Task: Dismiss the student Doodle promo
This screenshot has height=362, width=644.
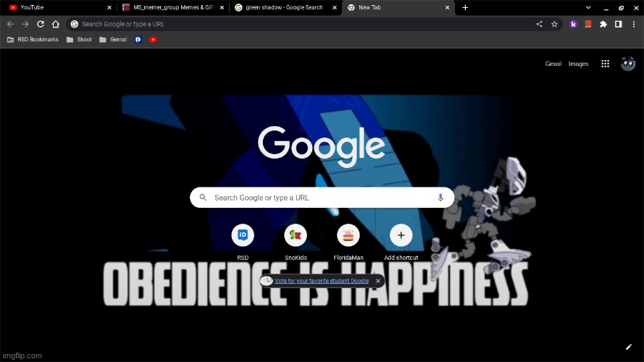Action: coord(378,281)
